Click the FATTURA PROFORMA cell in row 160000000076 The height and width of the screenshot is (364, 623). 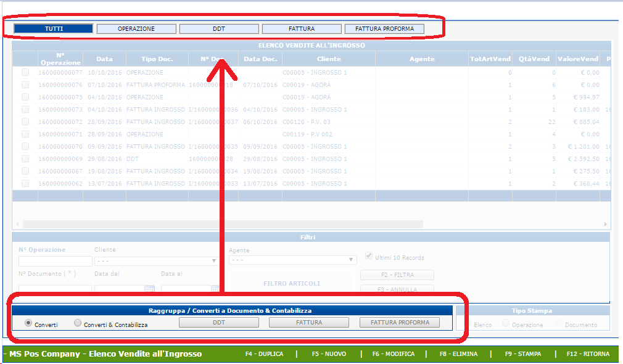tap(155, 85)
